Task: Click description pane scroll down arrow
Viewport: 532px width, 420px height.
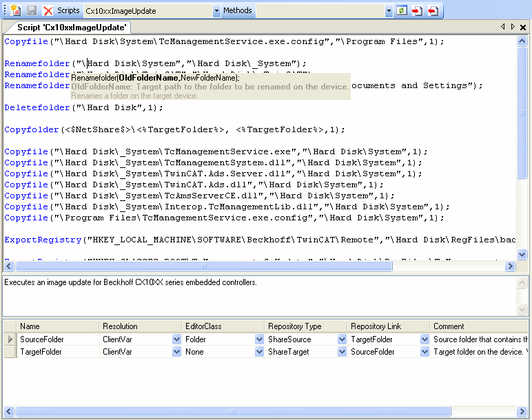Action: 522,309
